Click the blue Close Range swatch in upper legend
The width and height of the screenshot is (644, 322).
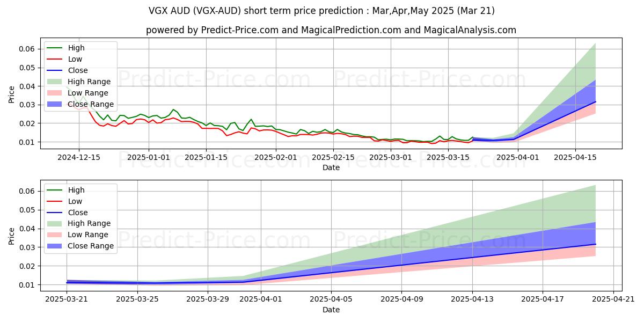point(56,104)
